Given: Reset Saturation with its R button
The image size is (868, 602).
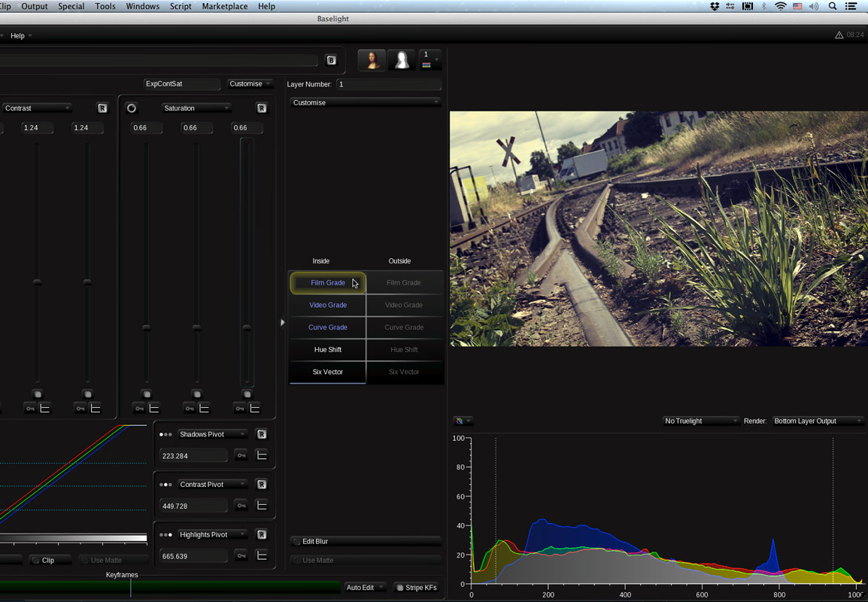Looking at the screenshot, I should [262, 108].
